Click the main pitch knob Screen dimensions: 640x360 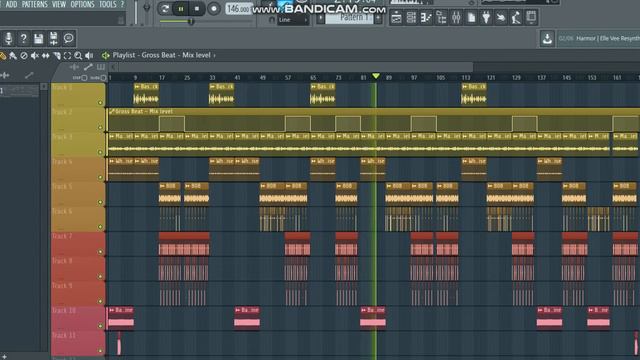coord(147,7)
